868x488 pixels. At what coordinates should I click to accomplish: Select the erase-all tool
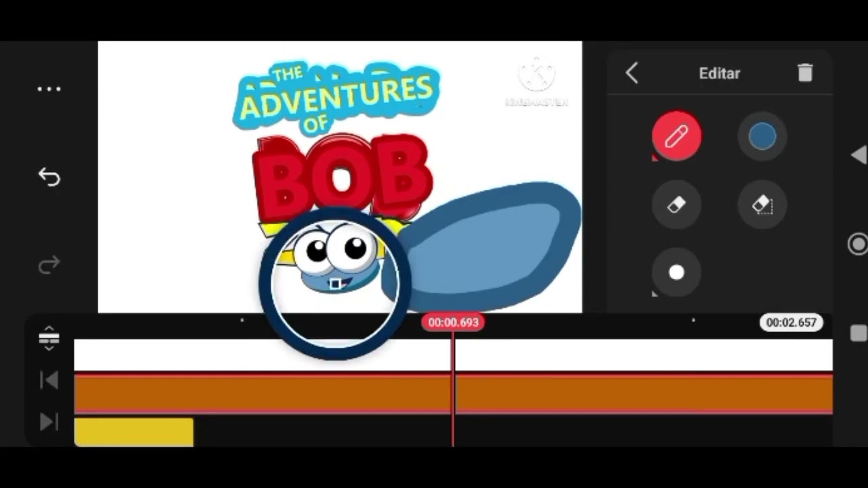pos(762,205)
